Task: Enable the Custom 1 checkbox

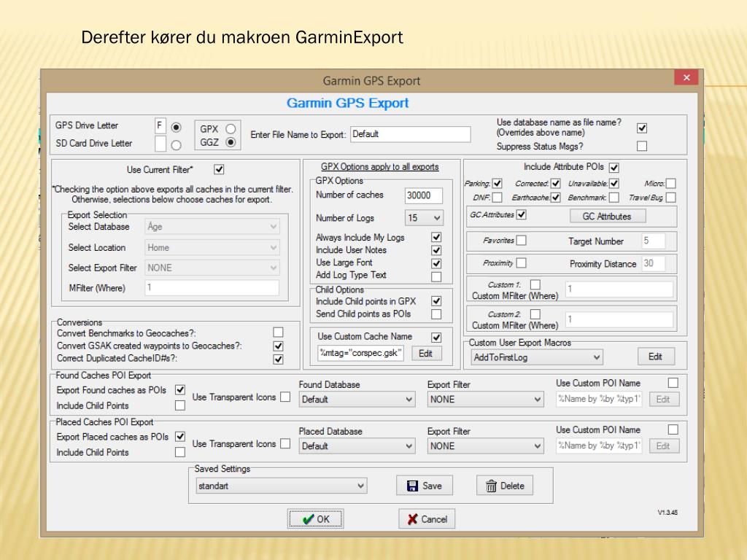Action: point(535,284)
